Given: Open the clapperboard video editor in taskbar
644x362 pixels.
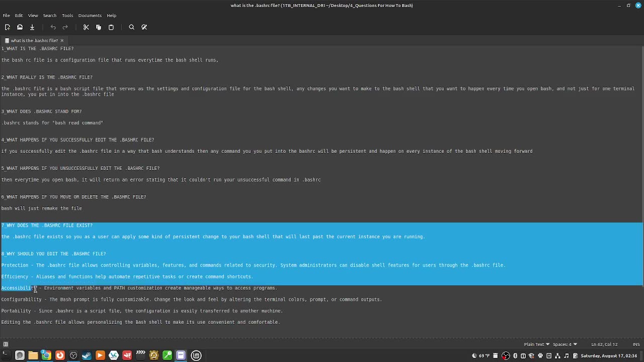Looking at the screenshot, I should [x=140, y=355].
